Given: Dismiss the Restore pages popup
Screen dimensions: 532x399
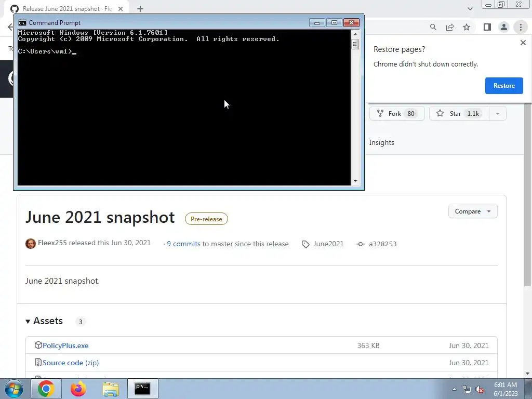Looking at the screenshot, I should tap(523, 43).
